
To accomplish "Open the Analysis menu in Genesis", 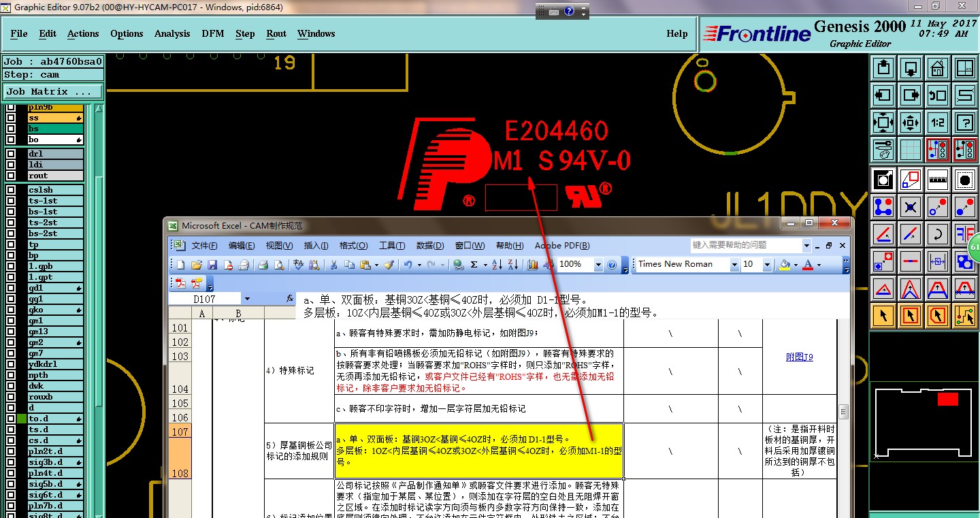I will pos(172,33).
